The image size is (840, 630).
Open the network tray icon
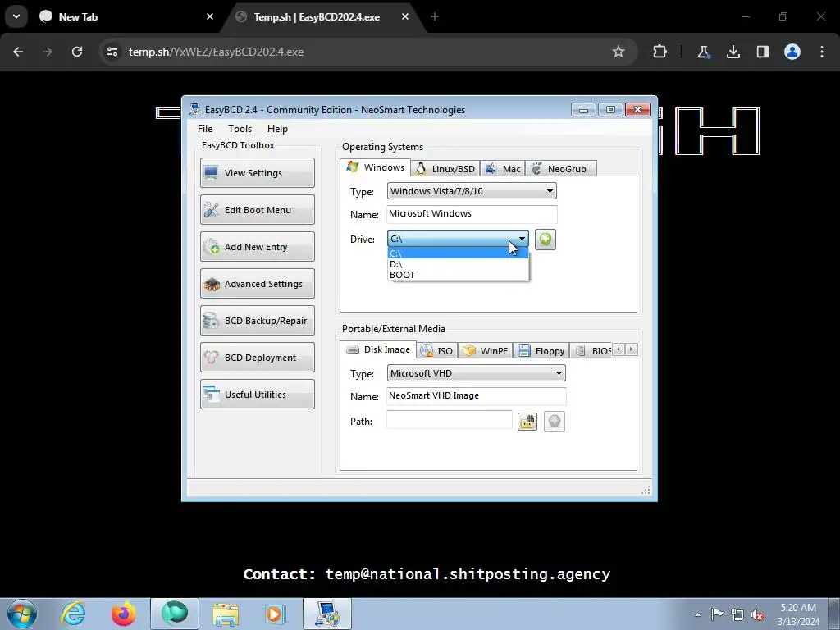[x=737, y=614]
